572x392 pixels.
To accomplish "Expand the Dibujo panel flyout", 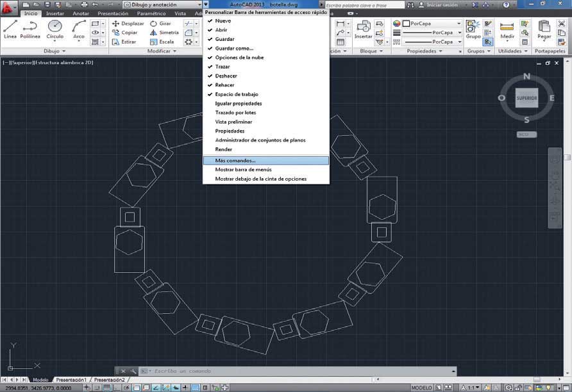I will click(55, 51).
